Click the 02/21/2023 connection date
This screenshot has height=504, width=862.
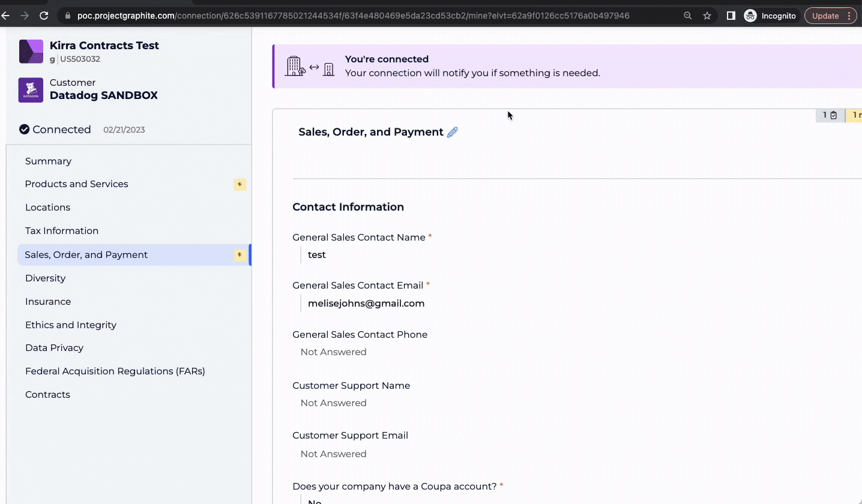(x=124, y=130)
